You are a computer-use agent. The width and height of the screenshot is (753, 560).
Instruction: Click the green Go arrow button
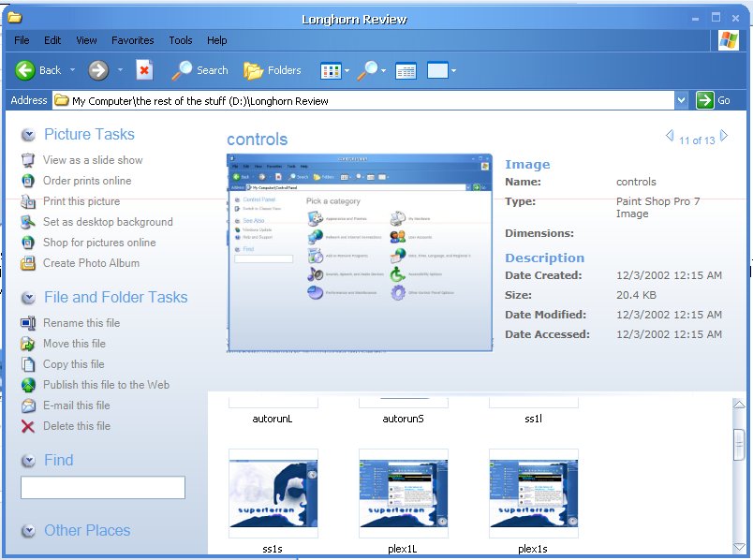704,100
